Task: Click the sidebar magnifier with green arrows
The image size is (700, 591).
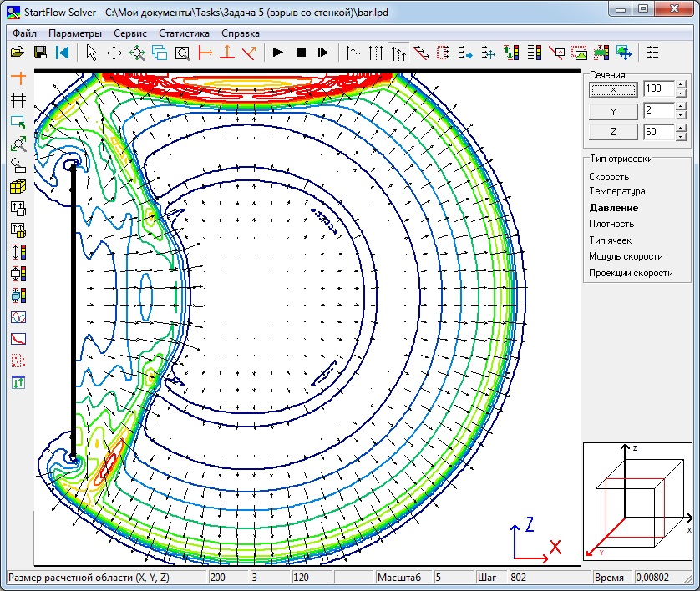Action: click(18, 144)
